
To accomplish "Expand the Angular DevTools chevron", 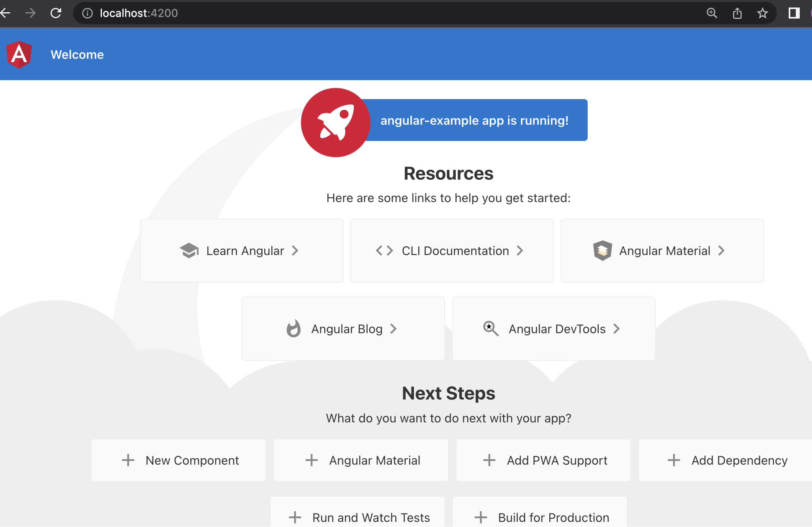I will tap(617, 328).
